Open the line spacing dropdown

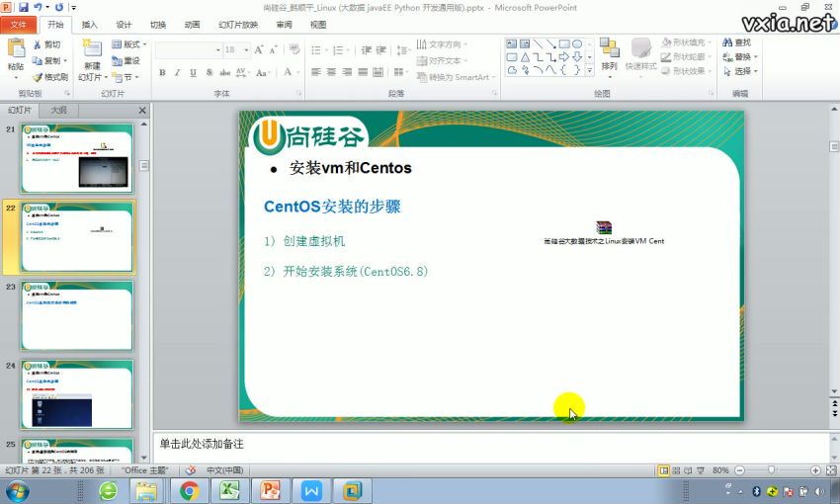point(403,50)
